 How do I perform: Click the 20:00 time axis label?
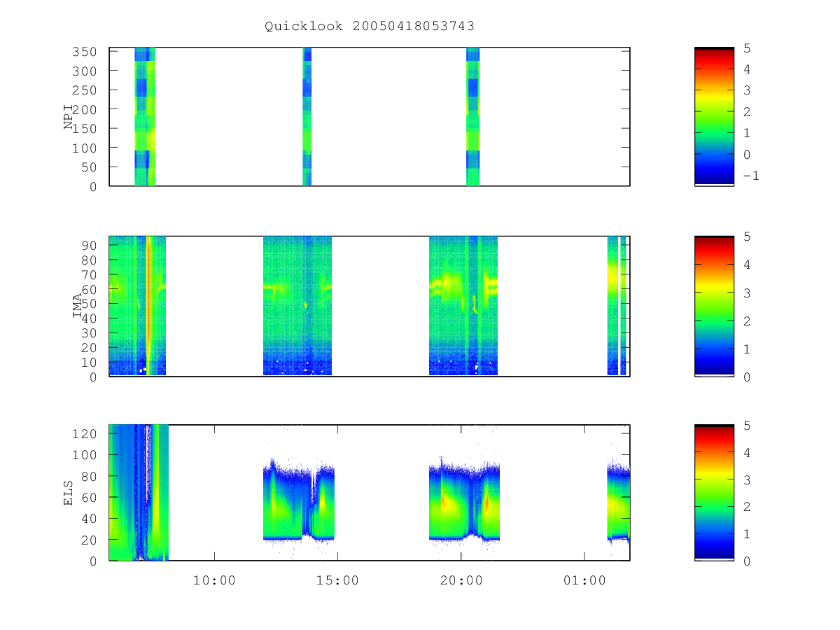pos(461,580)
